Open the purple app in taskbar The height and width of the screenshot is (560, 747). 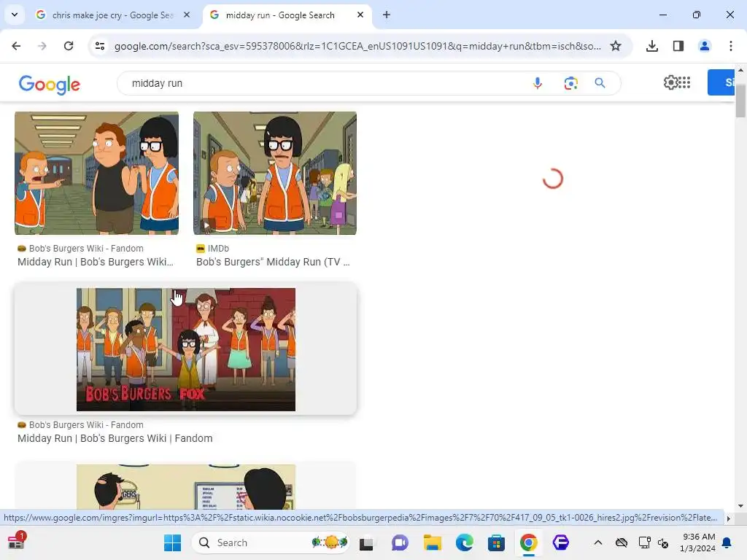tap(561, 542)
